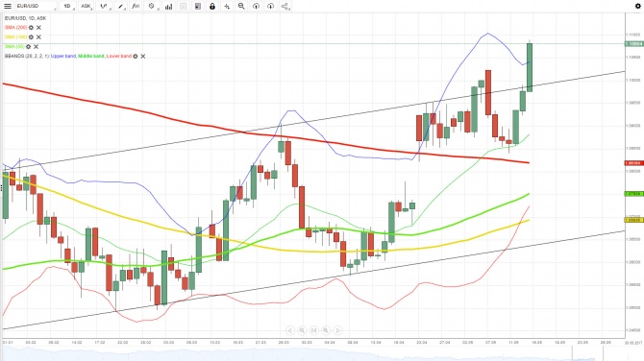Remove the BBANDS indicator
644x361 pixels.
(143, 57)
